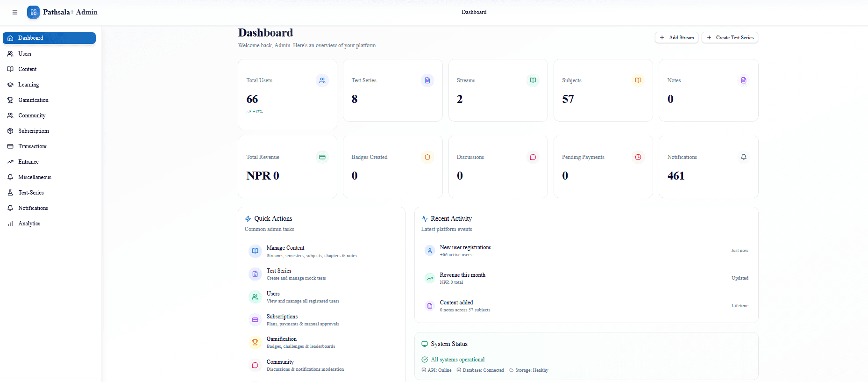Click the Create Test Series button
This screenshot has width=868, height=382.
(x=730, y=37)
